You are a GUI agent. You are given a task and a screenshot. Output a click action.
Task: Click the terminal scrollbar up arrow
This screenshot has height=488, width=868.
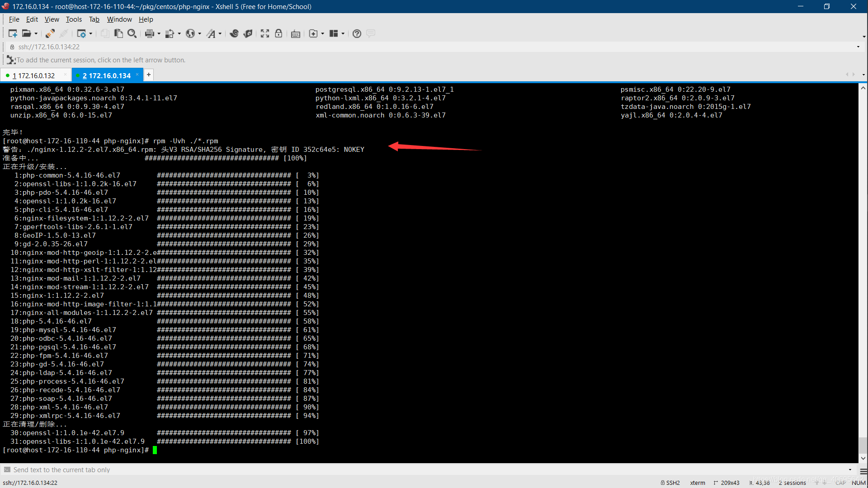tap(863, 88)
